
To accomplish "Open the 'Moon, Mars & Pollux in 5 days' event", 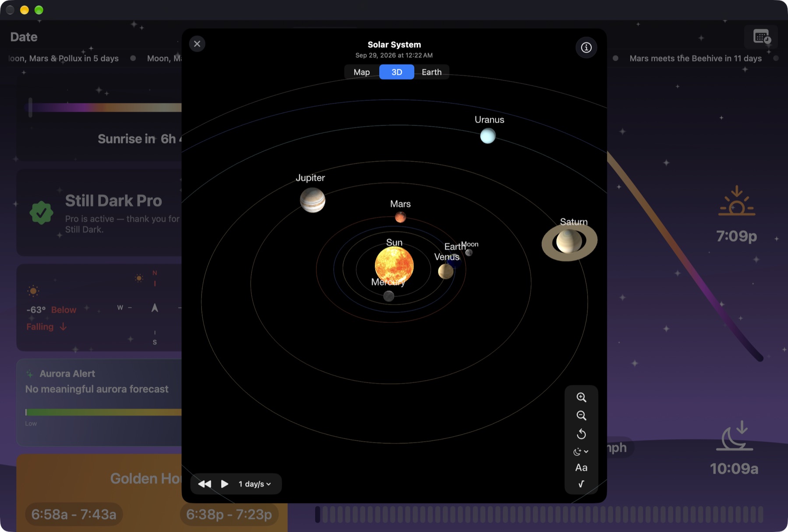I will (64, 58).
